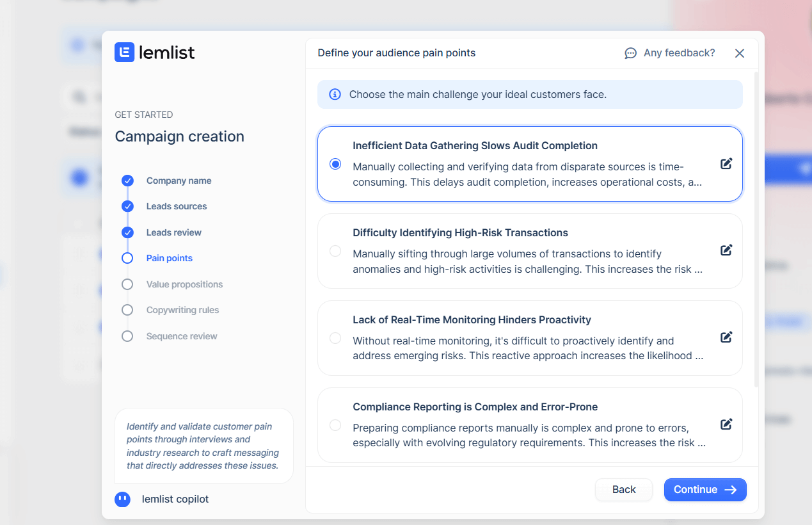This screenshot has height=525, width=812.
Task: Edit the Inefficient Data Gathering pain point
Action: point(726,164)
